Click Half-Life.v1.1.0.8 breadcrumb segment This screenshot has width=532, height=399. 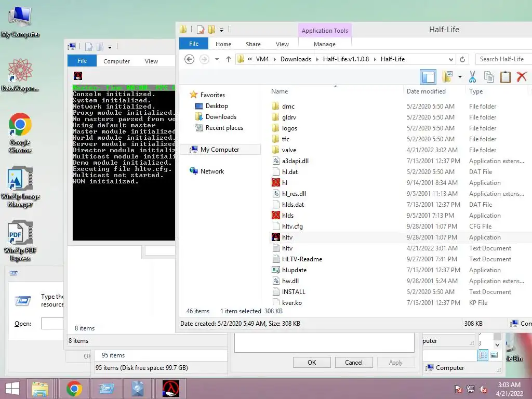click(x=345, y=59)
